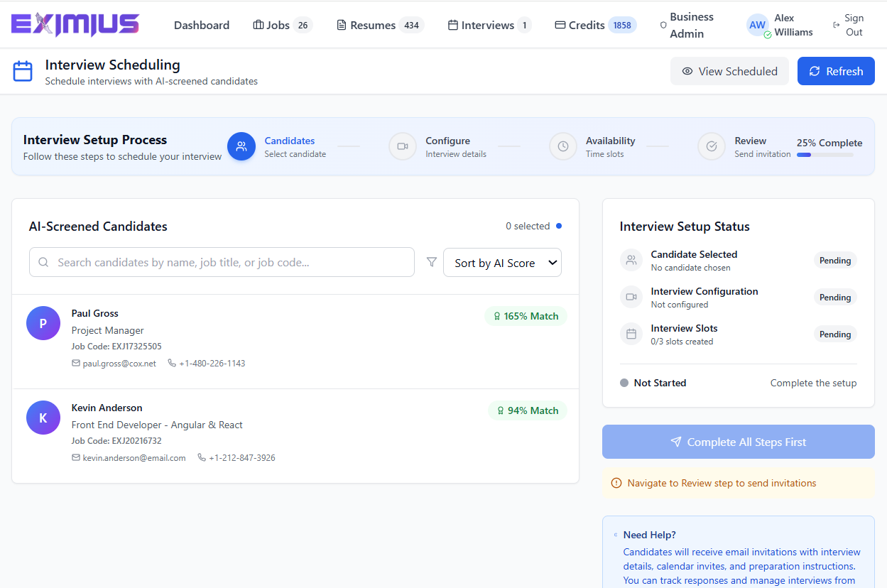This screenshot has width=887, height=588.
Task: Click the AW user avatar
Action: (x=758, y=25)
